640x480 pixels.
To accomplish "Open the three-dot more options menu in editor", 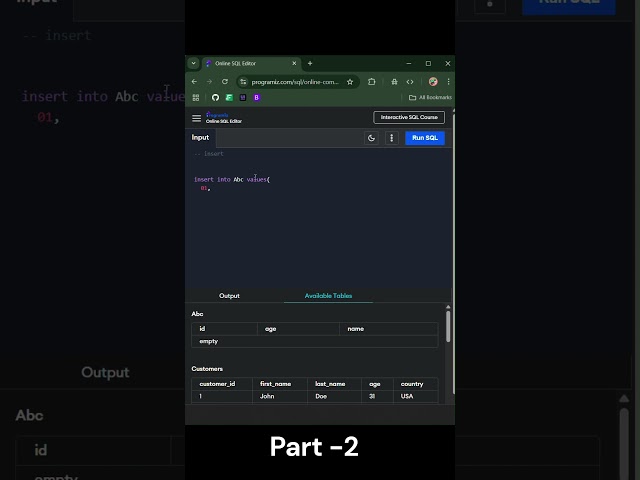I will point(391,138).
